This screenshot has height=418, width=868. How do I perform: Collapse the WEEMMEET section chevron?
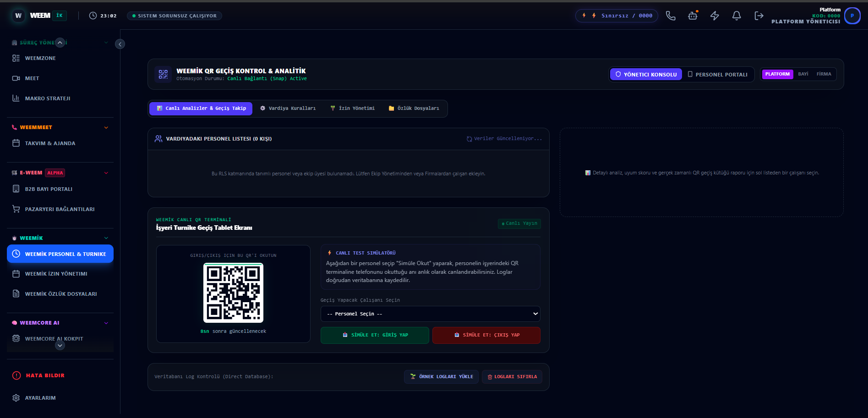pos(106,127)
